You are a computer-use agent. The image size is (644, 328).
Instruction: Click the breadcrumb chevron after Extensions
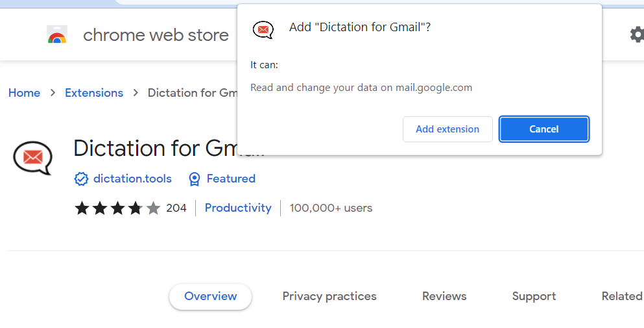136,93
